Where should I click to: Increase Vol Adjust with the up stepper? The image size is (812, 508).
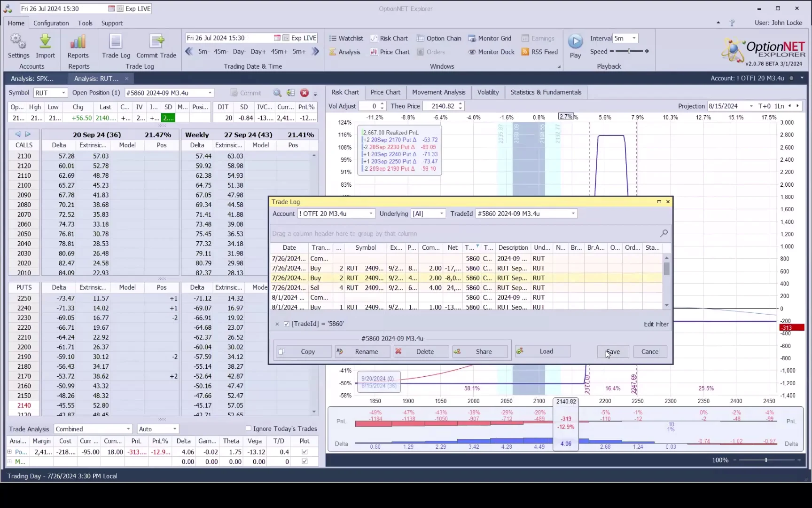382,104
